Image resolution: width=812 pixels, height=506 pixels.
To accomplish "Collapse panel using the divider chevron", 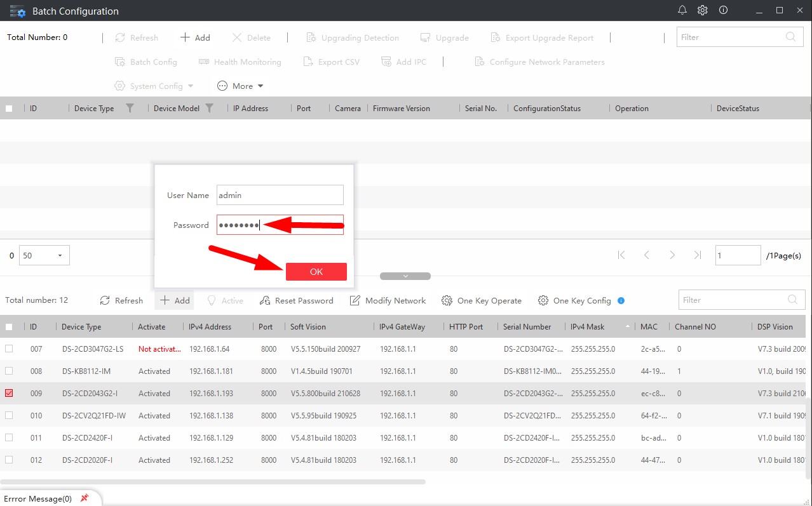I will [x=405, y=276].
